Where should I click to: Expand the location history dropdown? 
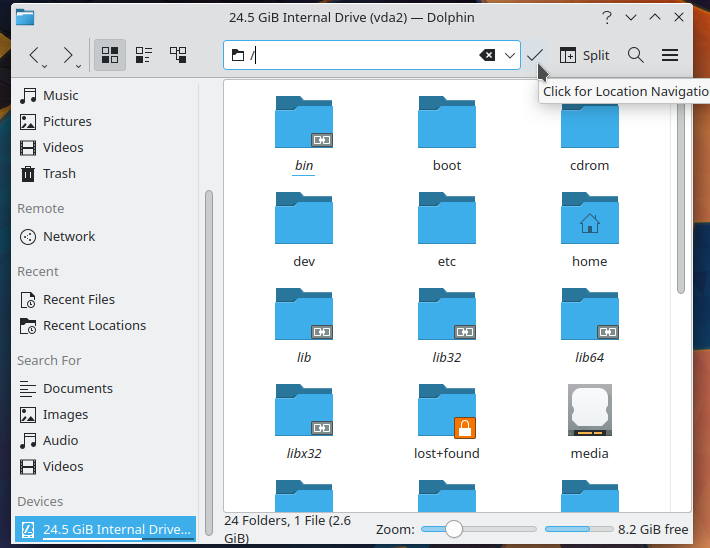pyautogui.click(x=510, y=56)
